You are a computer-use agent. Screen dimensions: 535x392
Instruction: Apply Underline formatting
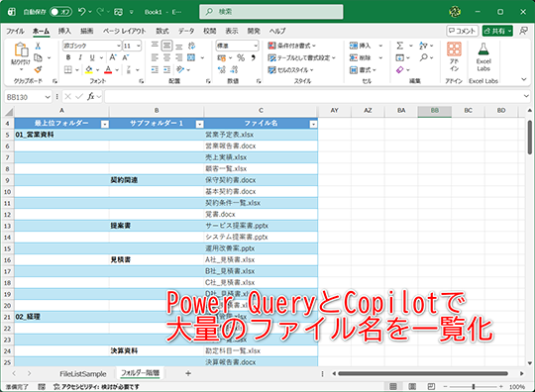point(92,57)
